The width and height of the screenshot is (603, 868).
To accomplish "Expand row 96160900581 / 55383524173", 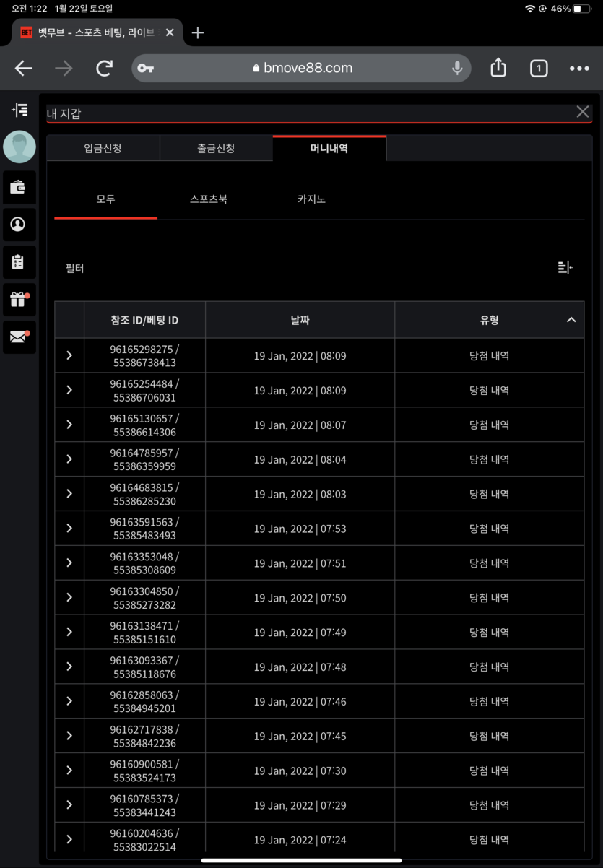I will [x=69, y=771].
